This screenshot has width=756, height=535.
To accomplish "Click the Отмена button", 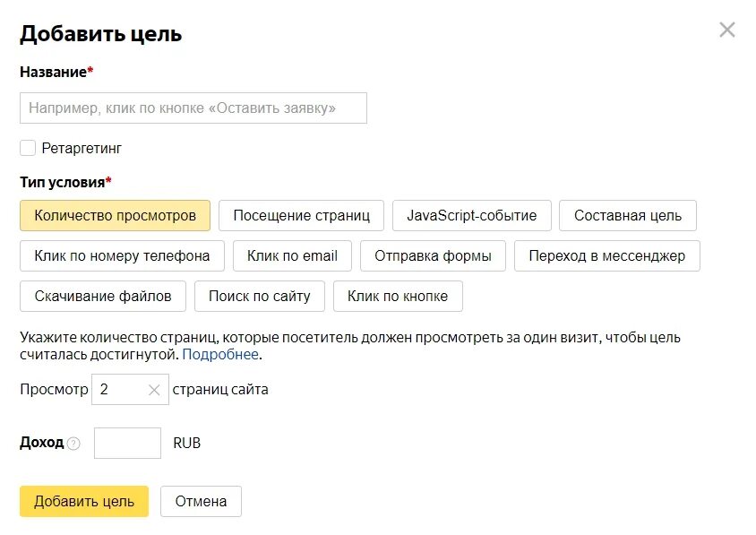I will click(201, 502).
